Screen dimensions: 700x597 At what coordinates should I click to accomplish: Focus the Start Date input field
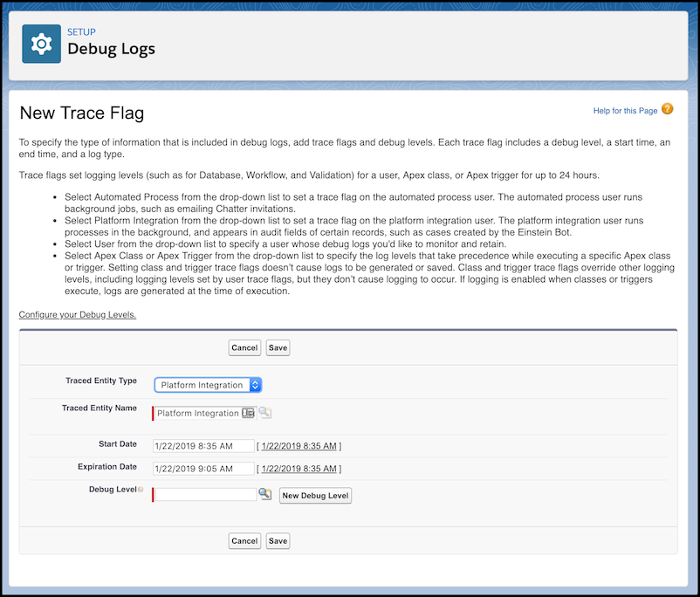click(203, 446)
